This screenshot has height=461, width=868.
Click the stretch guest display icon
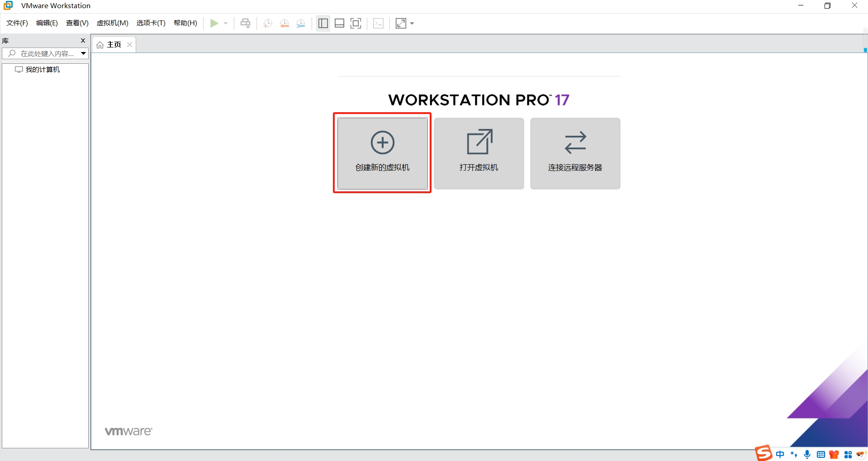401,23
